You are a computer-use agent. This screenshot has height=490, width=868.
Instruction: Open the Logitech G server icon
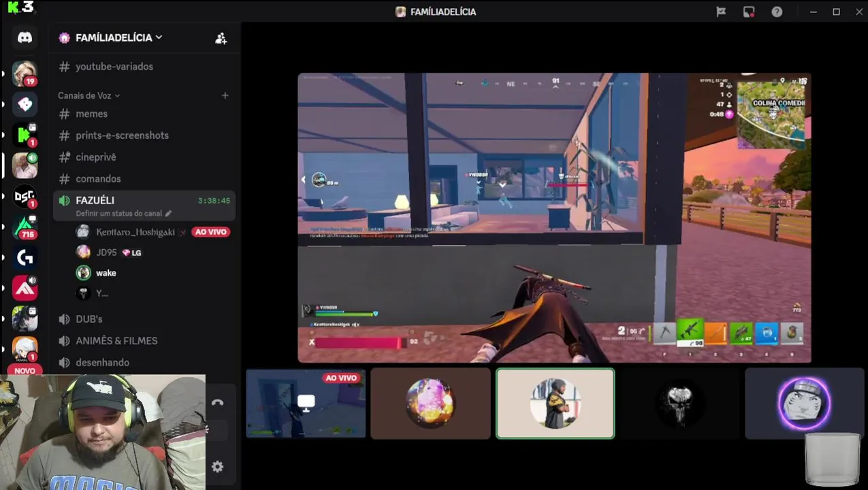25,257
